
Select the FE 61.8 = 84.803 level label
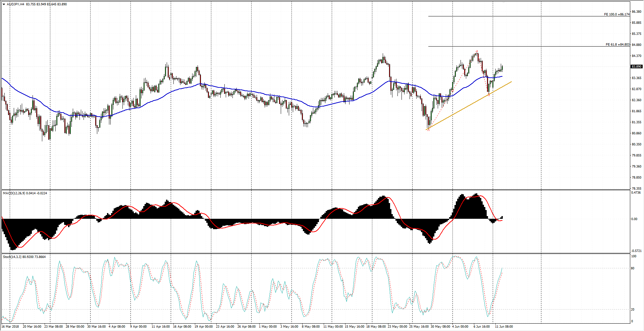617,45
